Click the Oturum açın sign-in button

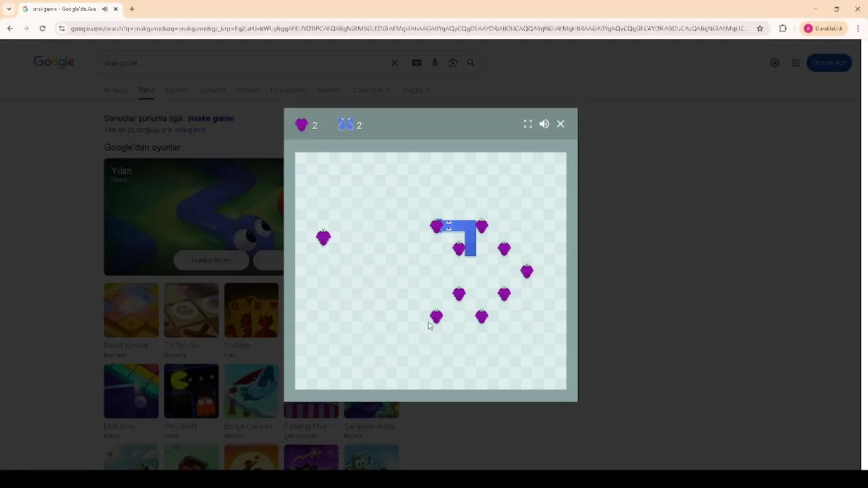tap(829, 62)
